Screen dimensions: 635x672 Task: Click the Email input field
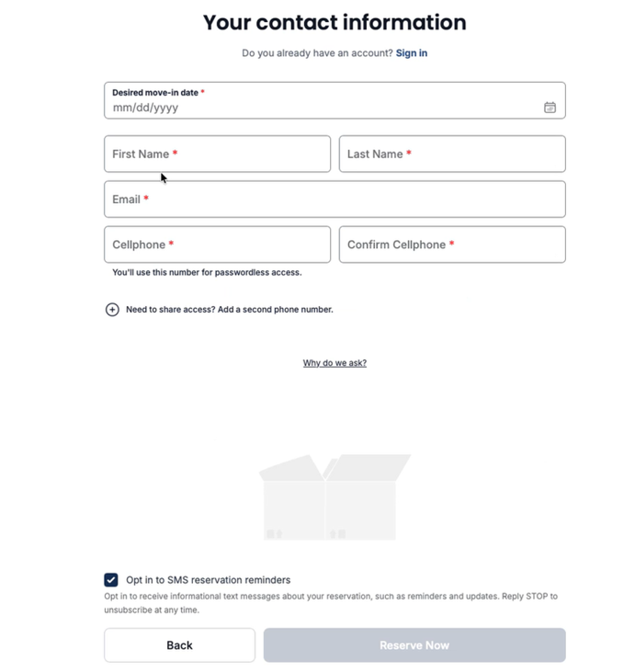(335, 199)
